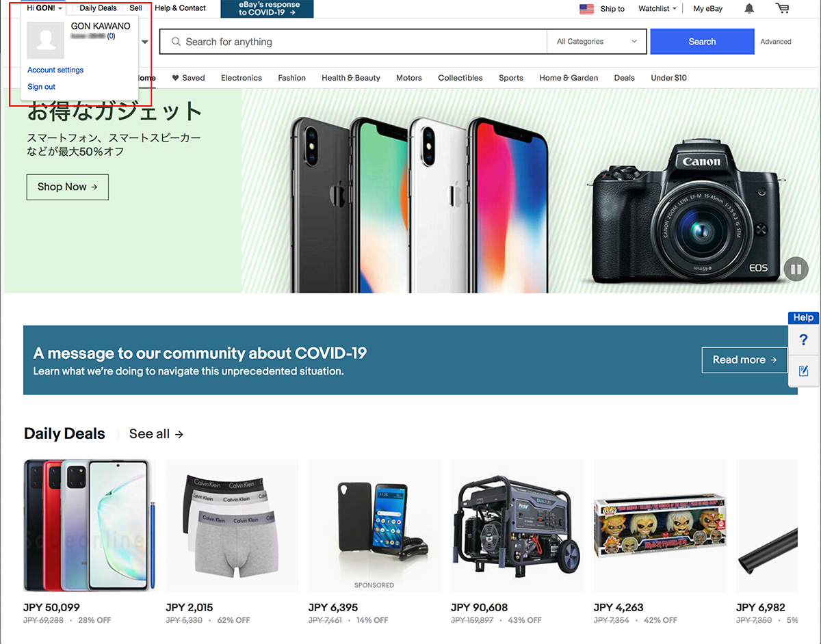Open the notifications bell icon
The height and width of the screenshot is (644, 821).
click(749, 8)
